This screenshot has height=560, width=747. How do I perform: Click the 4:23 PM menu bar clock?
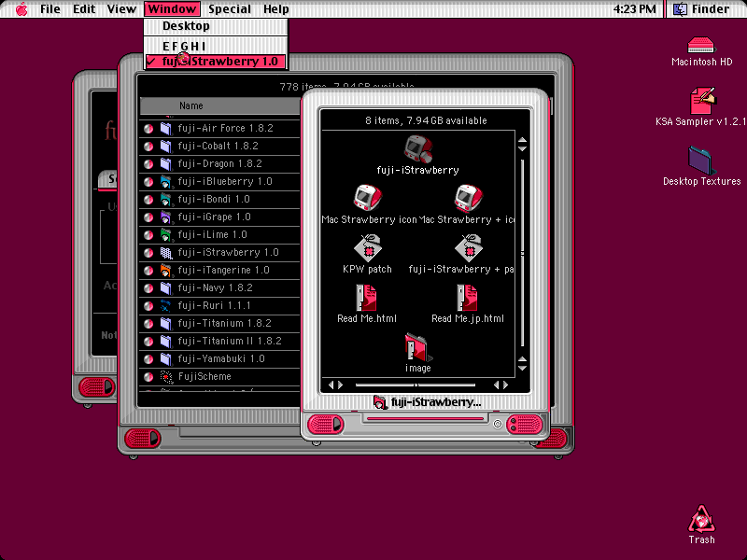[x=634, y=9]
